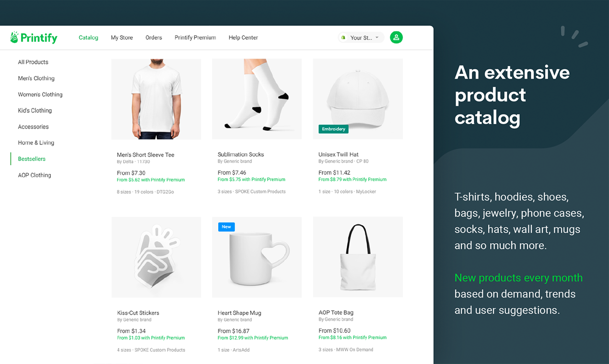Visit the Help Center link
Screen dimensions: 609x364
(x=243, y=37)
